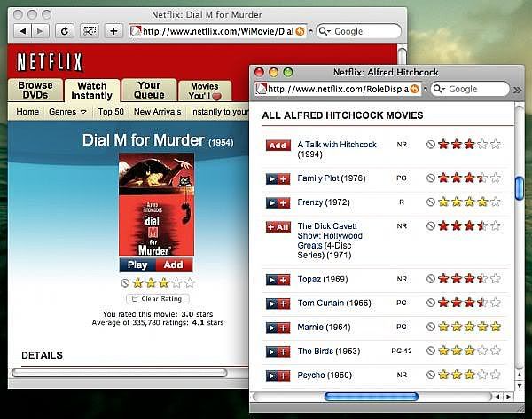Add Frenzy to queue with plus icon

(284, 203)
